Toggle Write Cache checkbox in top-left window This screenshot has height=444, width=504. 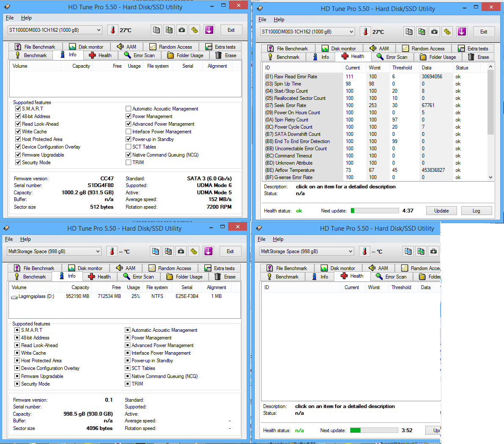18,132
